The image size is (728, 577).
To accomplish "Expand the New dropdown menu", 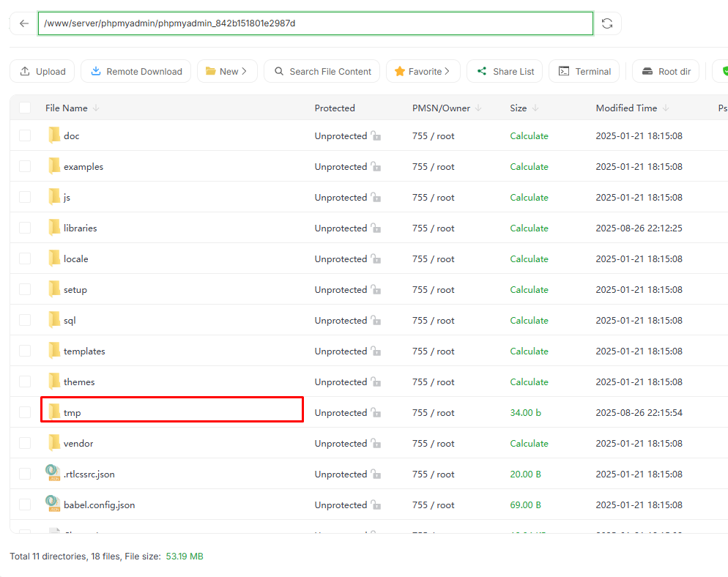I will 227,71.
